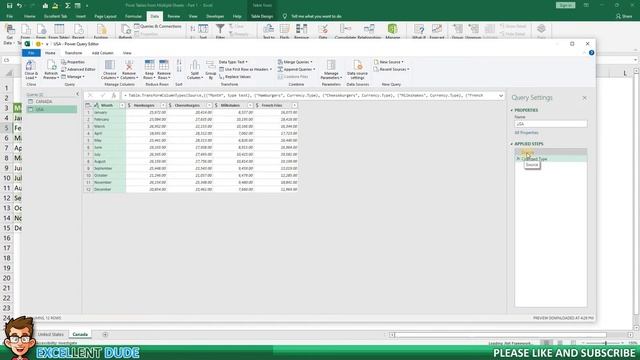Open the Data Type: Text dropdown
Screen dimensions: 640x360
[233, 62]
